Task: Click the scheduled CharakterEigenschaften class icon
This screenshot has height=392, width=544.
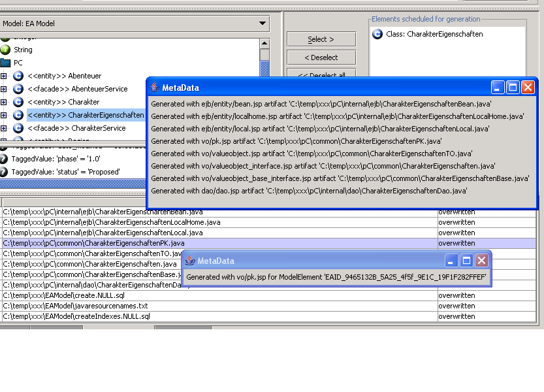Action: tap(377, 34)
